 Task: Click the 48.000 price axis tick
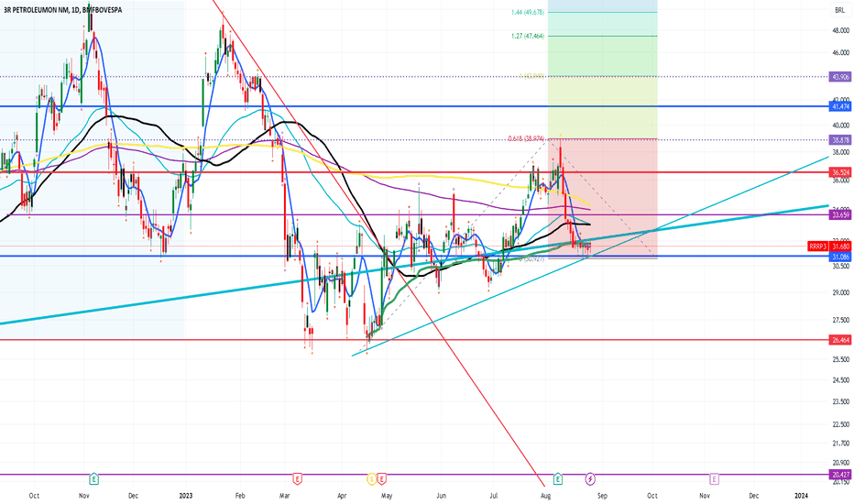click(840, 30)
